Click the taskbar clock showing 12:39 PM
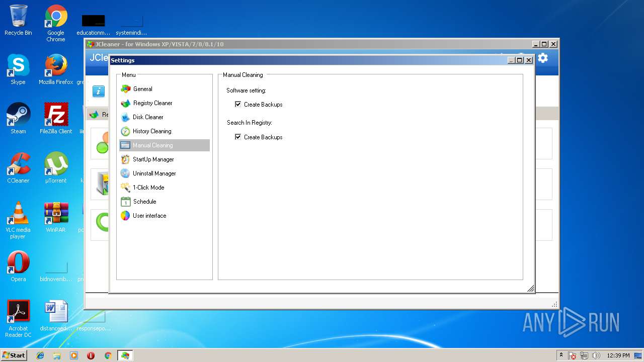The width and height of the screenshot is (644, 362). click(618, 355)
